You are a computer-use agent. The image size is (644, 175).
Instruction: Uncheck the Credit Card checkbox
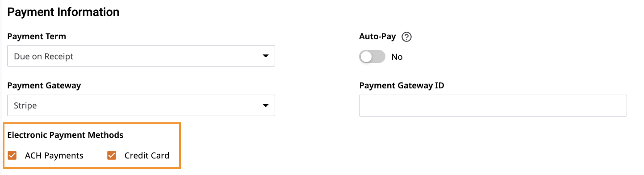(x=112, y=155)
